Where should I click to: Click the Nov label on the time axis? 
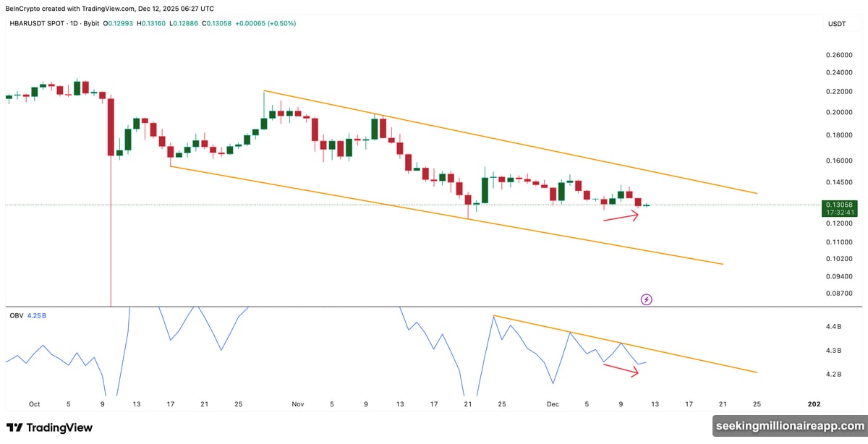tap(298, 404)
